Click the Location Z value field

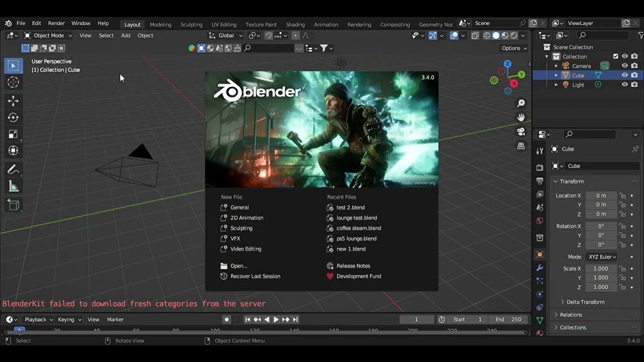pyautogui.click(x=601, y=214)
